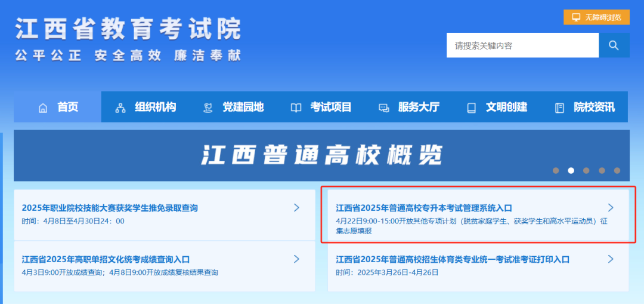This screenshot has width=644, height=304.
Task: Click the open book icon beside 考试项目
Action: click(x=296, y=108)
